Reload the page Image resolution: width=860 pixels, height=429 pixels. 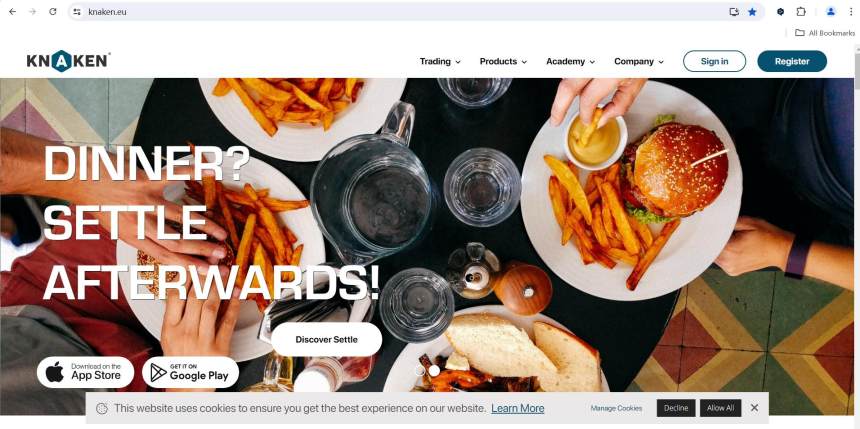(53, 12)
